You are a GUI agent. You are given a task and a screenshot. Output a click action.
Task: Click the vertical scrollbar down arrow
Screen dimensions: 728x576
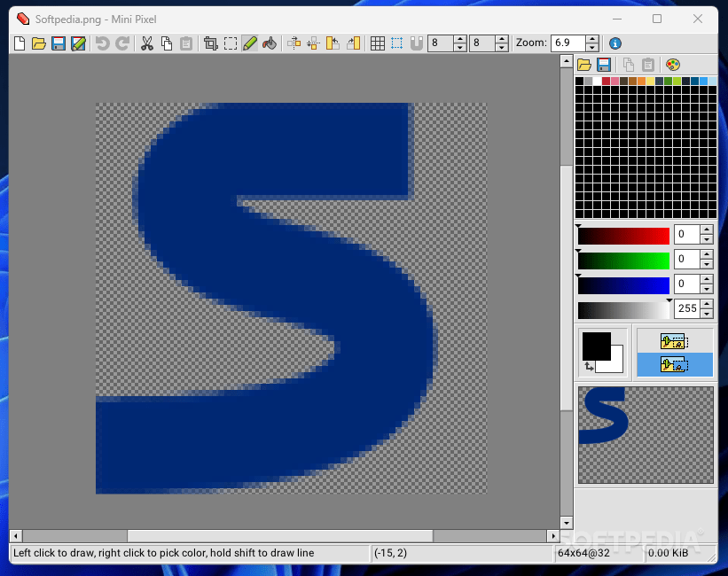[x=566, y=523]
